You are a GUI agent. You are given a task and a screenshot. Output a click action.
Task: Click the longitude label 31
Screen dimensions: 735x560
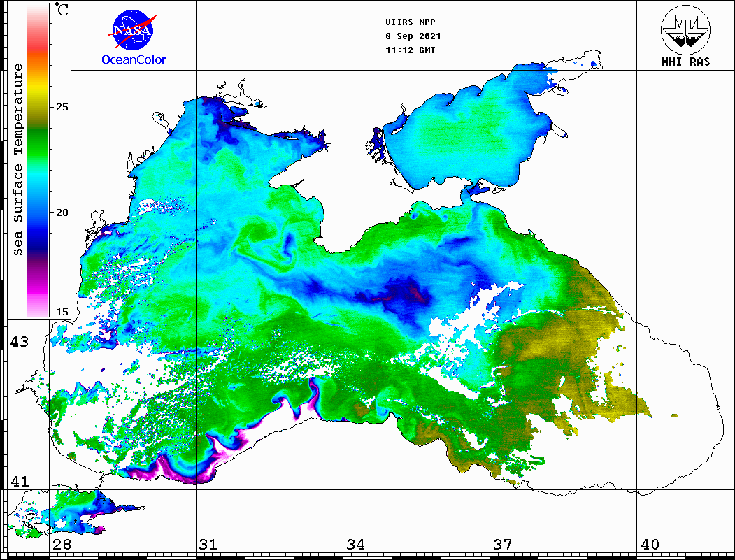click(x=208, y=544)
